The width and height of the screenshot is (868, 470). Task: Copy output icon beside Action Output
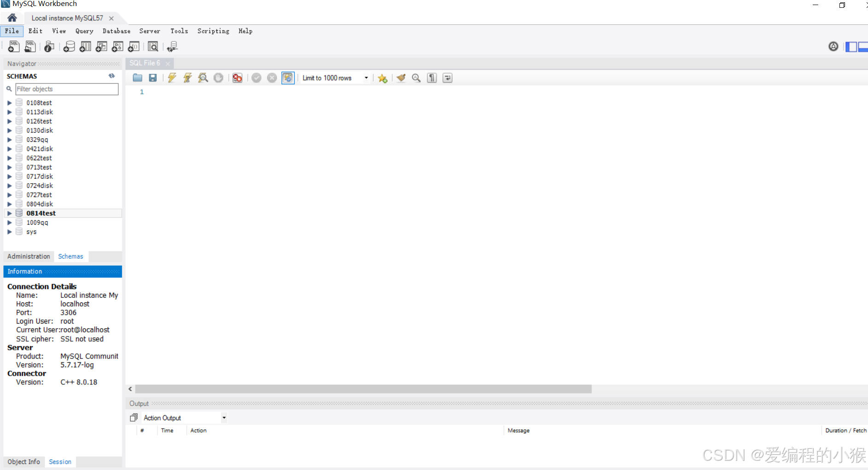point(134,418)
